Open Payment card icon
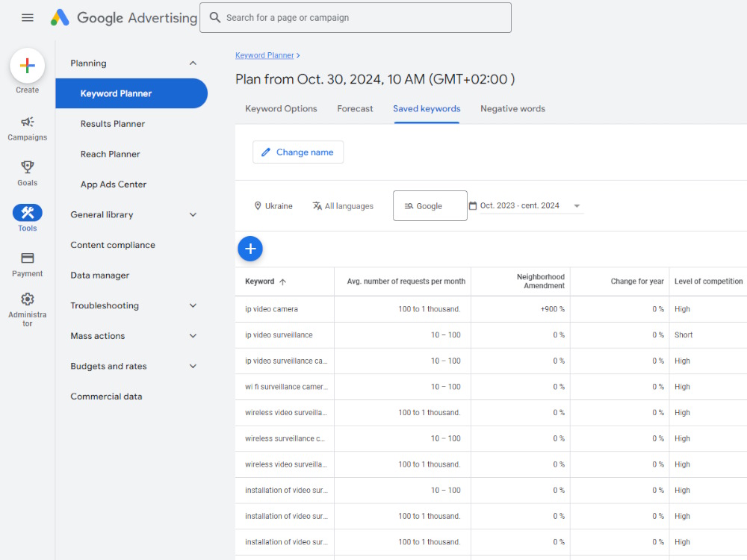 27,258
